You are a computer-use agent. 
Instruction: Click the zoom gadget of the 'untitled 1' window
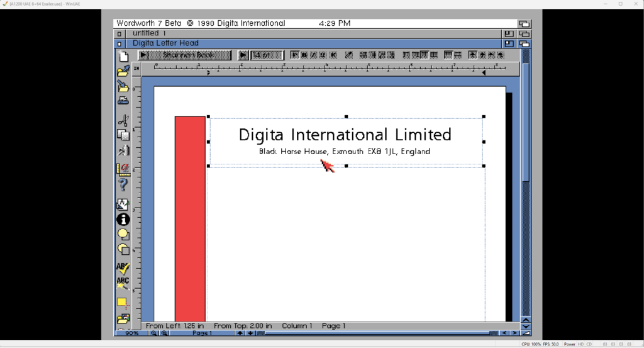(x=509, y=34)
